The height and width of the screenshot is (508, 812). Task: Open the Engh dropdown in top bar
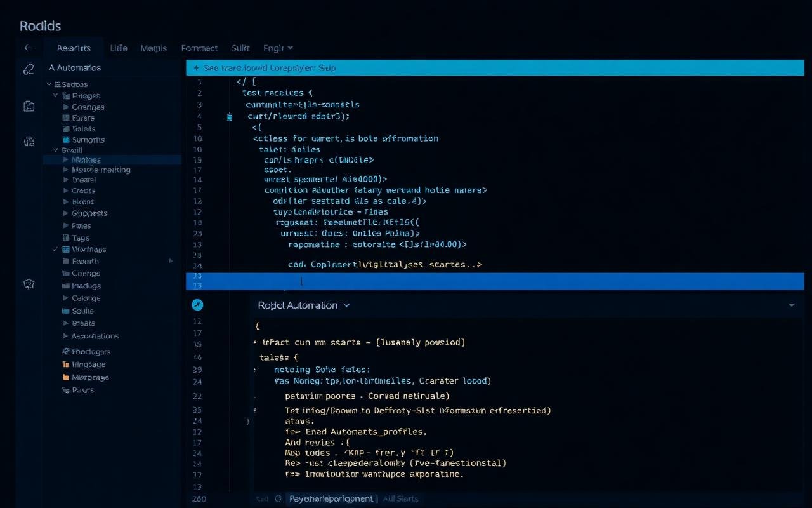278,48
